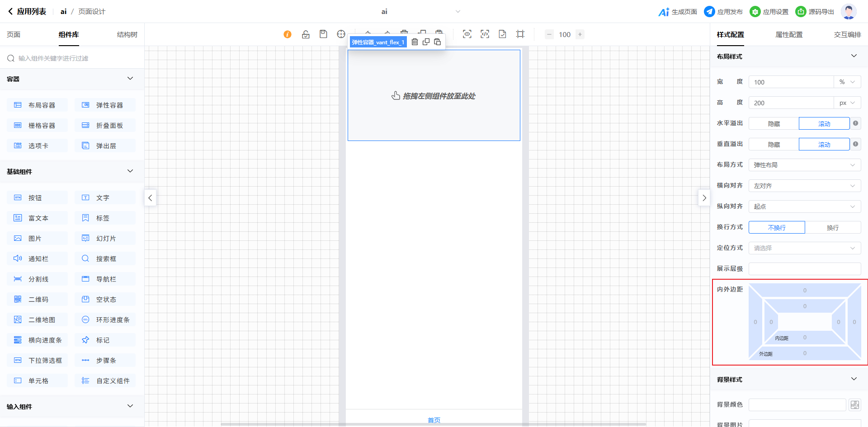
Task: Click the crosshair locate icon in toolbar
Action: click(341, 34)
